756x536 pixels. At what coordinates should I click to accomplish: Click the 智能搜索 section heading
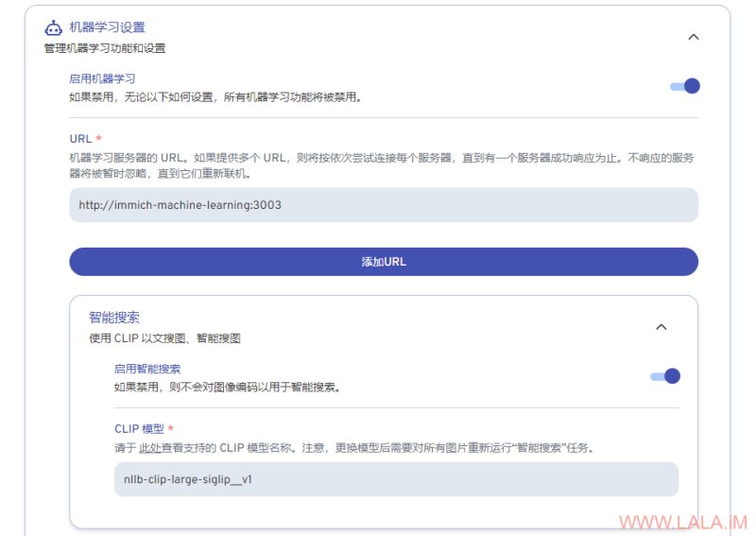click(x=114, y=318)
